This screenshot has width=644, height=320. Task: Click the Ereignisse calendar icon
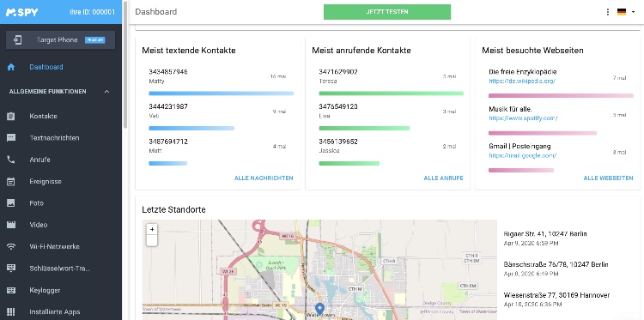(11, 181)
